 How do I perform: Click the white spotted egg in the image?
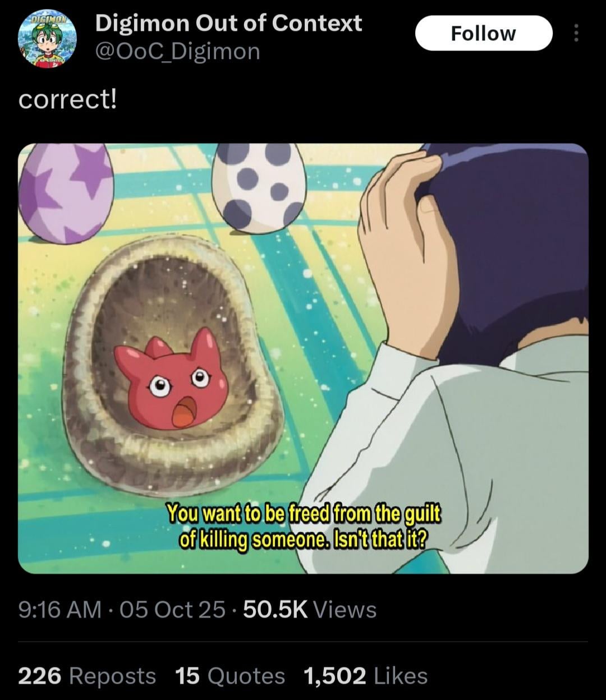(x=259, y=186)
